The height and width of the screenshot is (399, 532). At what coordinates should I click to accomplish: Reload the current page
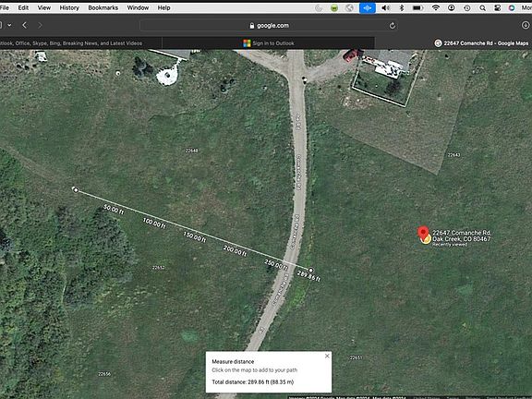click(x=393, y=26)
